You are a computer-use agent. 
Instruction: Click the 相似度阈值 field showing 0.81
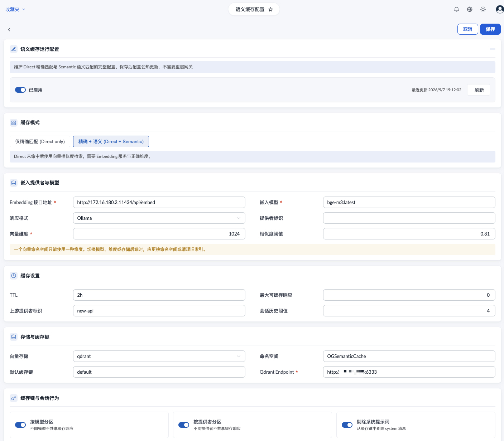(x=409, y=234)
